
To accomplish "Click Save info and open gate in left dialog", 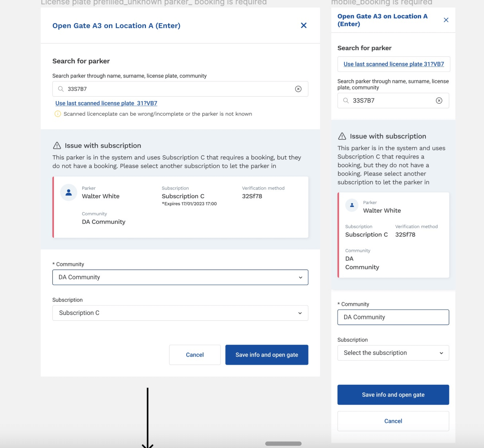I will (267, 355).
